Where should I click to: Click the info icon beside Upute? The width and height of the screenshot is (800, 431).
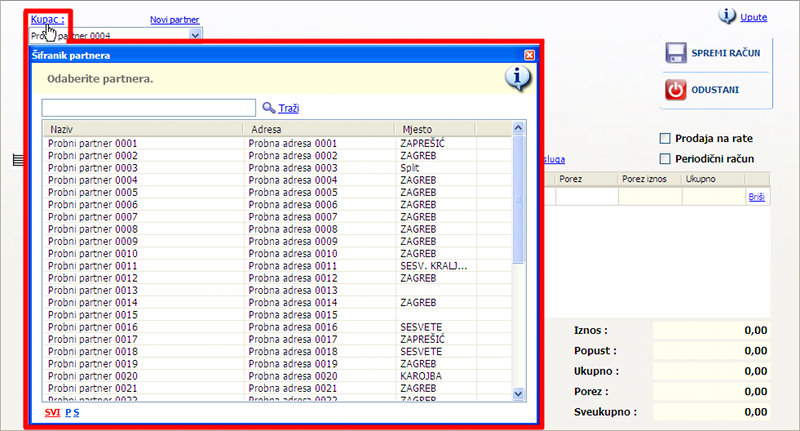pos(727,16)
